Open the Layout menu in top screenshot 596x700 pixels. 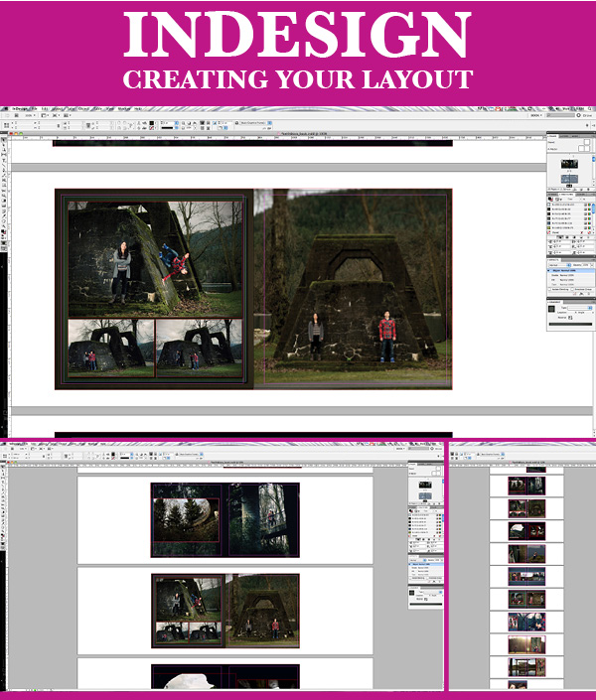pos(58,108)
